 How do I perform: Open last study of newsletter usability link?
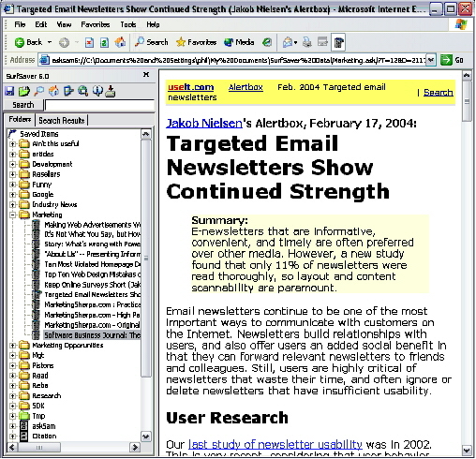tap(275, 444)
